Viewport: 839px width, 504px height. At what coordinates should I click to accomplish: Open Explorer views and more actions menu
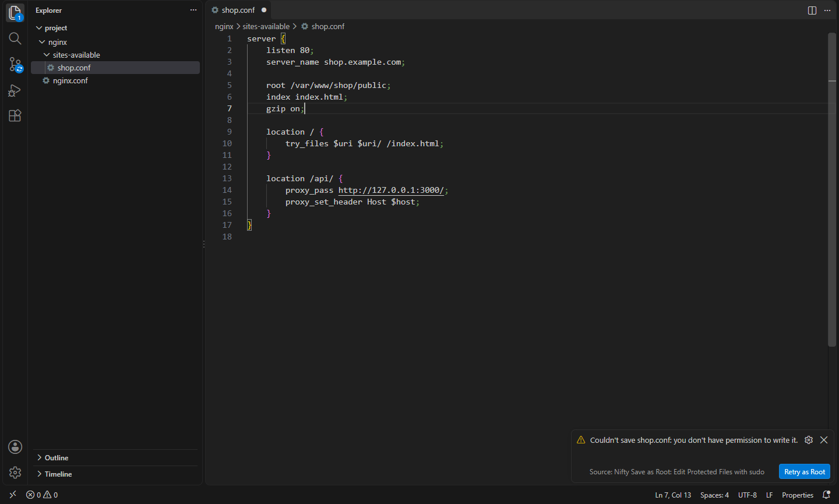193,10
